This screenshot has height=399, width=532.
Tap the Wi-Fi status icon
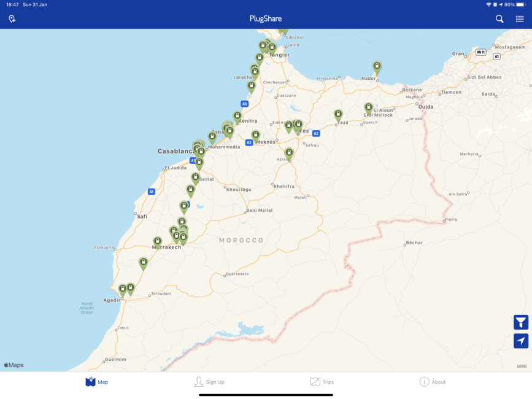click(488, 5)
